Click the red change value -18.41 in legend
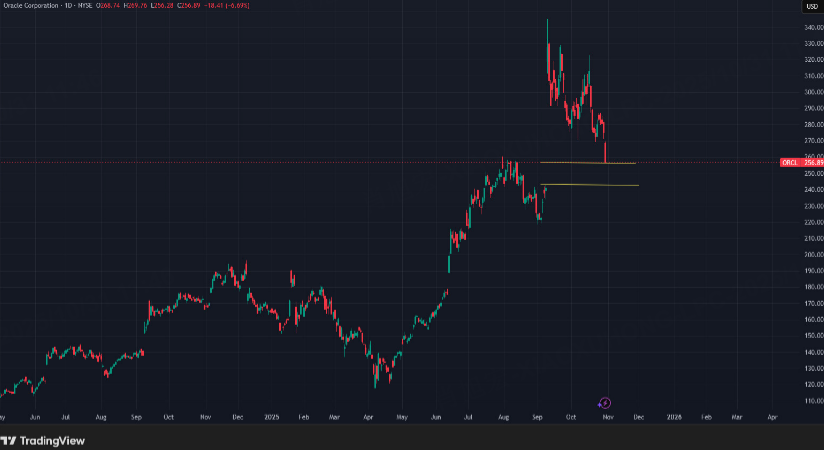824x450 pixels. pyautogui.click(x=216, y=6)
